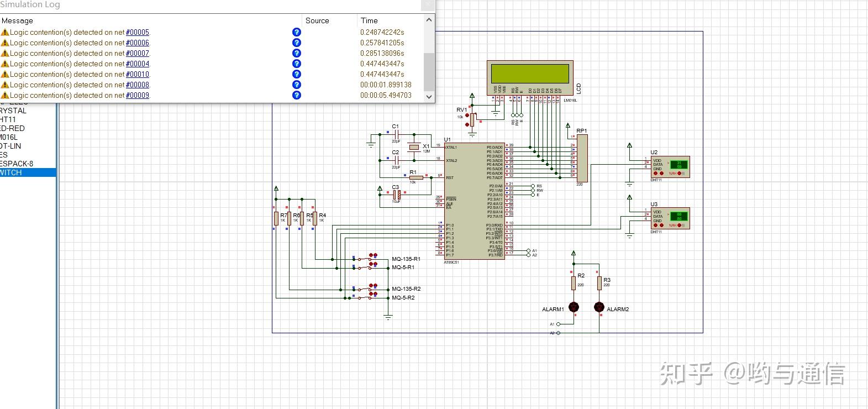Screen dimensions: 868x409
Task: Select LED-RED device in parts list
Action: point(28,128)
